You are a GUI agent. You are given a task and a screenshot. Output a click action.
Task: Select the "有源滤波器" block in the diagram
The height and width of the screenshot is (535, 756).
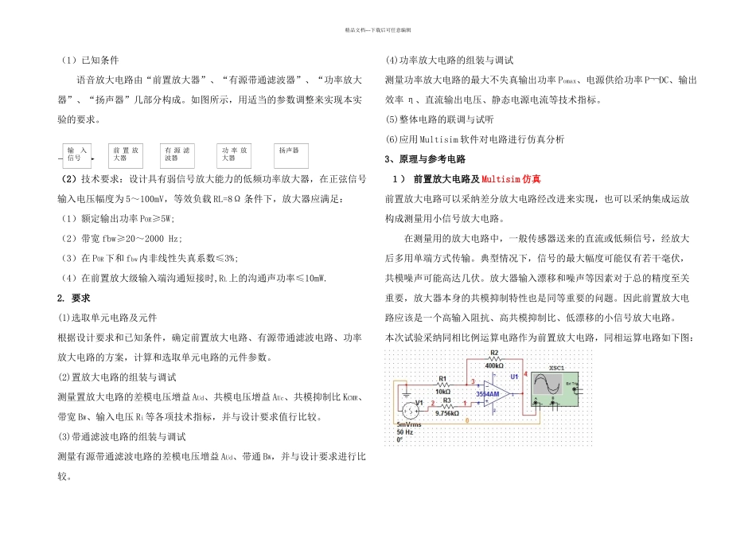pos(177,155)
